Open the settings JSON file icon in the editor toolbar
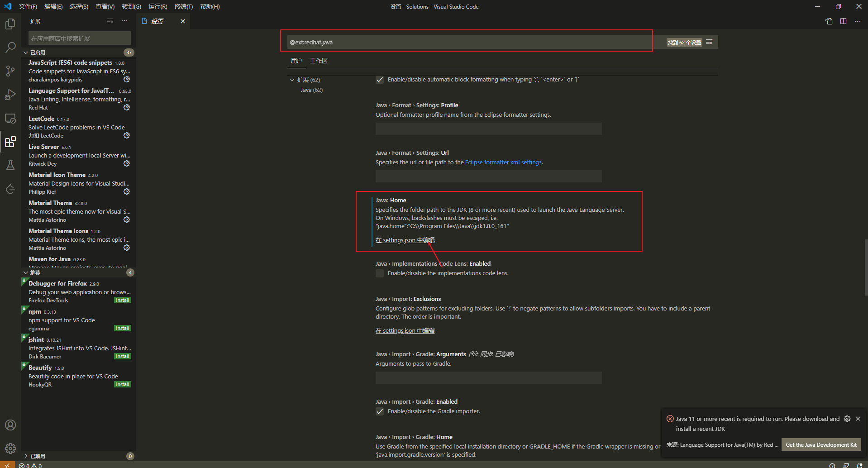This screenshot has width=868, height=468. pos(829,21)
